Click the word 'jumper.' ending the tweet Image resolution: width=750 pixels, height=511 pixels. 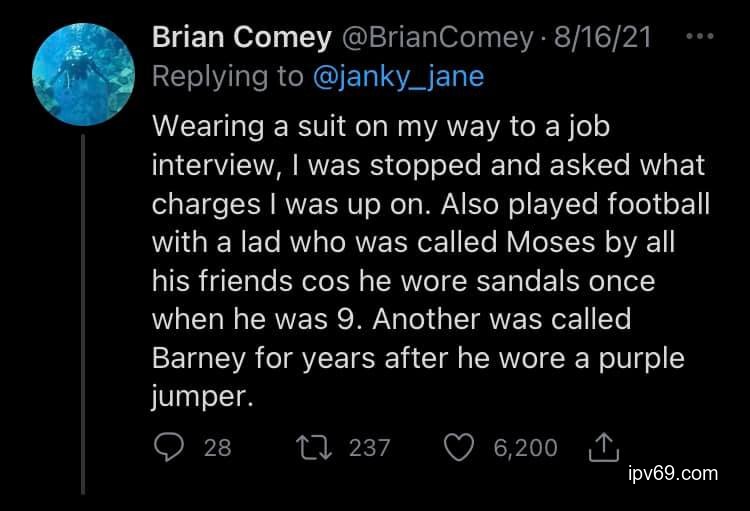[198, 396]
